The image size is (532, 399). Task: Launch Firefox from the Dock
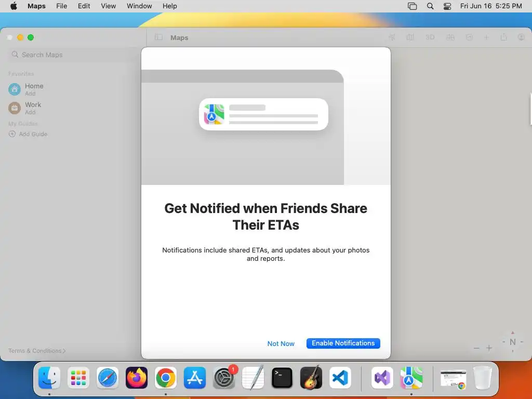pyautogui.click(x=137, y=378)
